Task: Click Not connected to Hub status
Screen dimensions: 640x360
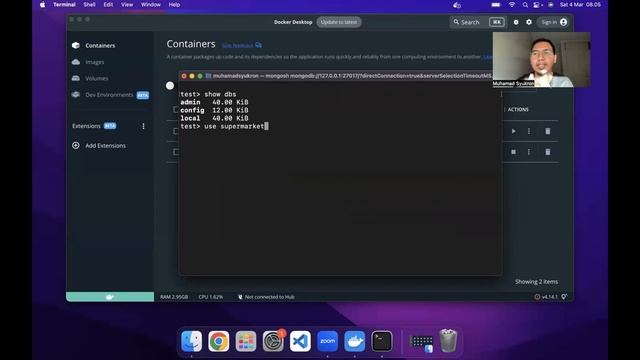Action: pos(266,297)
